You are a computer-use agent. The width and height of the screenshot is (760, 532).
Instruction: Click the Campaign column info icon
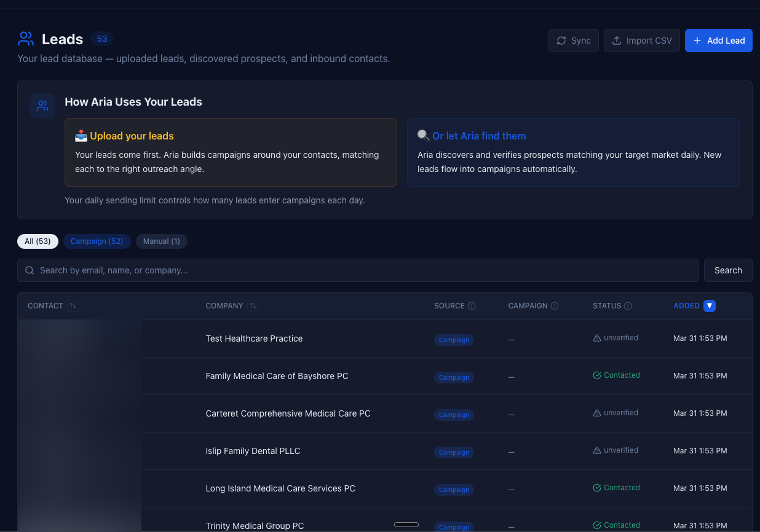tap(555, 306)
